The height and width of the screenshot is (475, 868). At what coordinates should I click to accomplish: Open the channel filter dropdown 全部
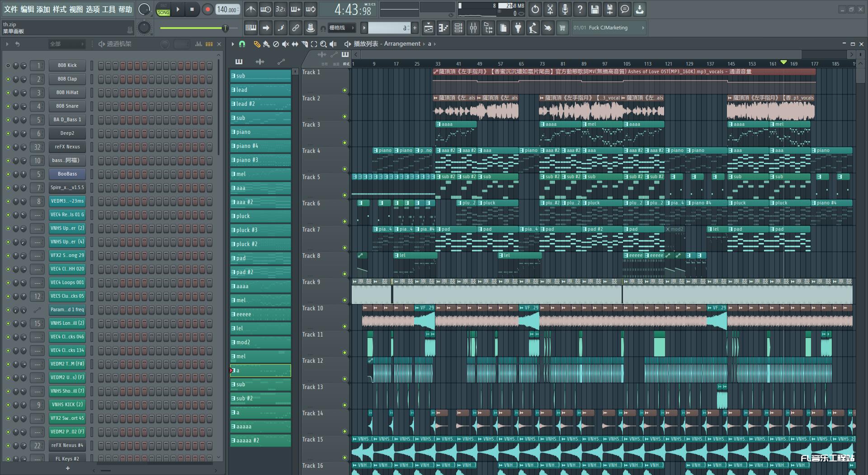67,44
